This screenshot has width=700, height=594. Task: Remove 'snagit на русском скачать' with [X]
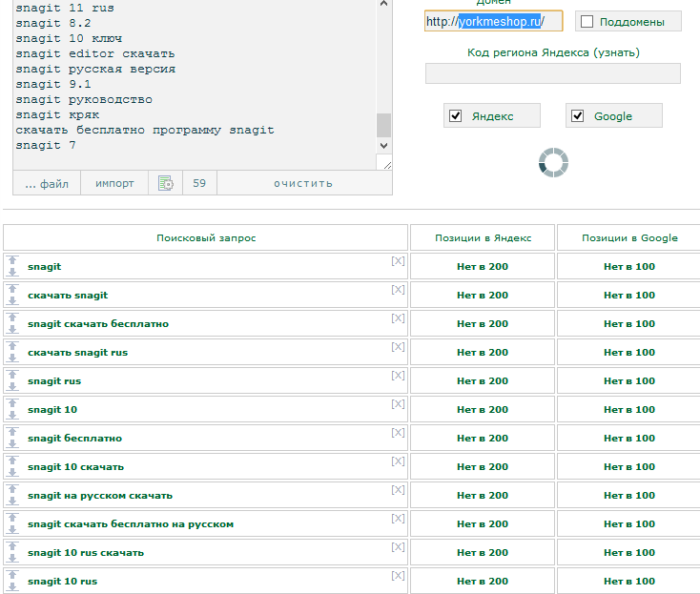point(398,489)
